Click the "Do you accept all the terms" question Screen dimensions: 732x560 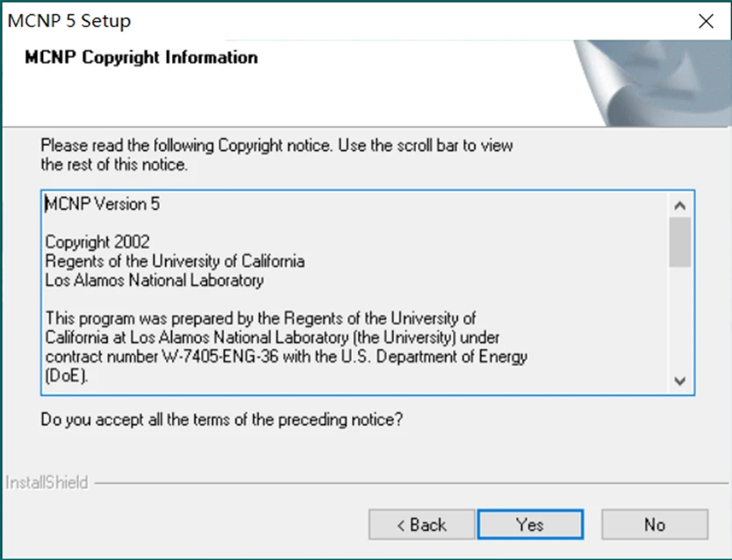222,420
